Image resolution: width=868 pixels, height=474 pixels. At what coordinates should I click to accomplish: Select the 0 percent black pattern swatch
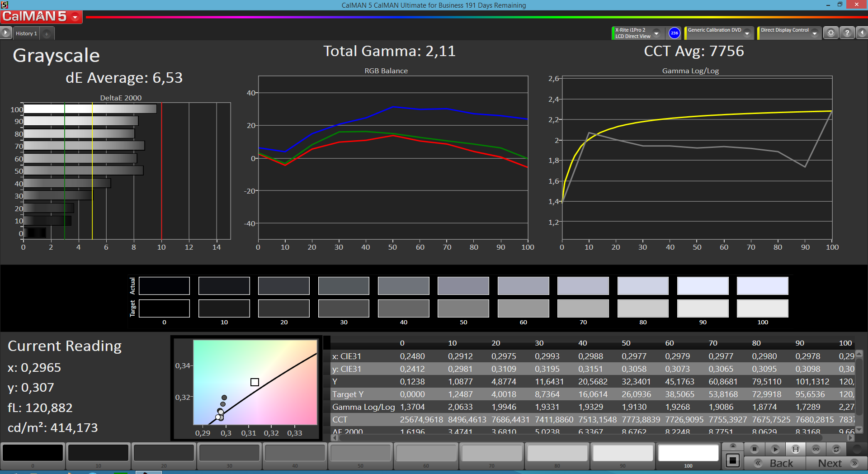coord(33,453)
